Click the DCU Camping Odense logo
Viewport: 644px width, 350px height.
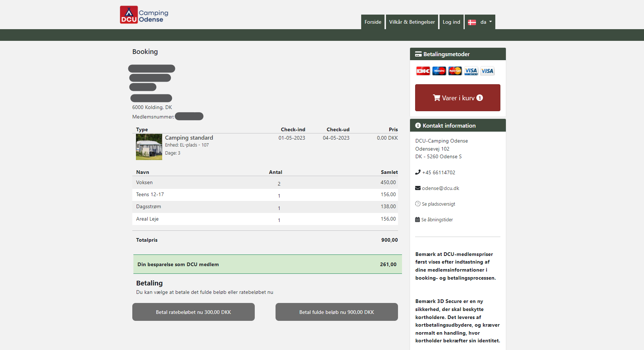click(x=144, y=15)
